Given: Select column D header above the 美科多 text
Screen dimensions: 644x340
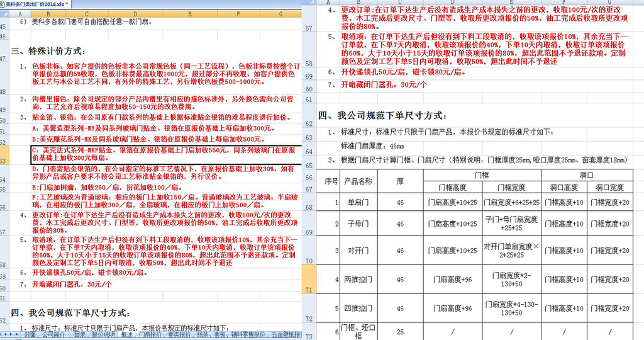Looking at the screenshot, I should [x=135, y=14].
